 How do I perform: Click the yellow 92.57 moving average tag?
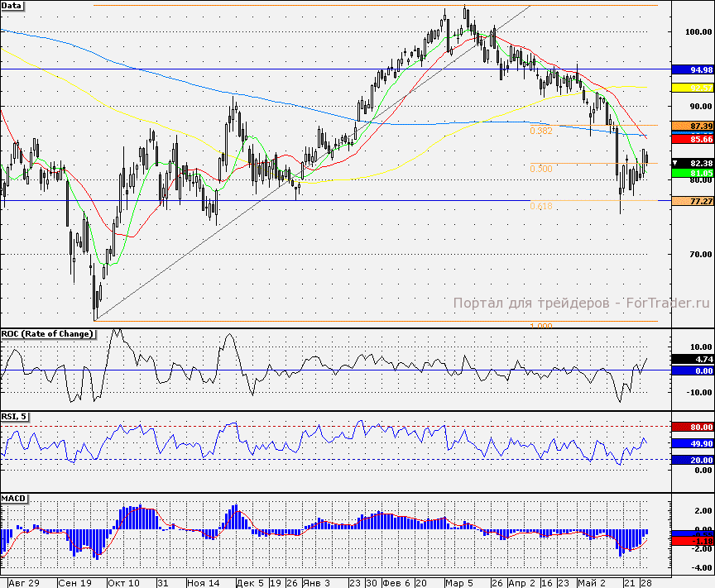click(x=692, y=86)
